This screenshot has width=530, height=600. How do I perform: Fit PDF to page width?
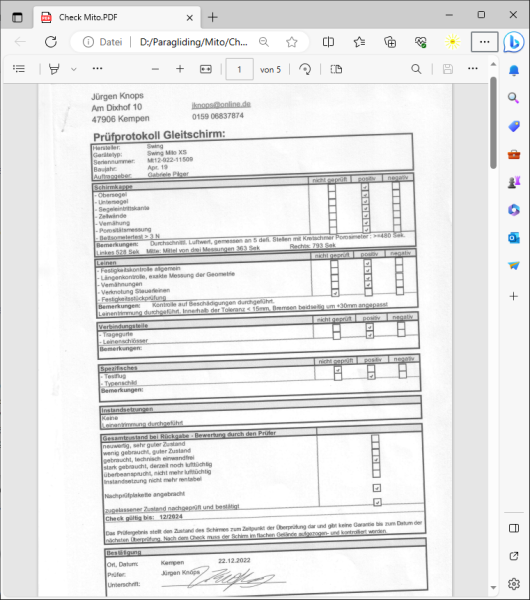(205, 69)
